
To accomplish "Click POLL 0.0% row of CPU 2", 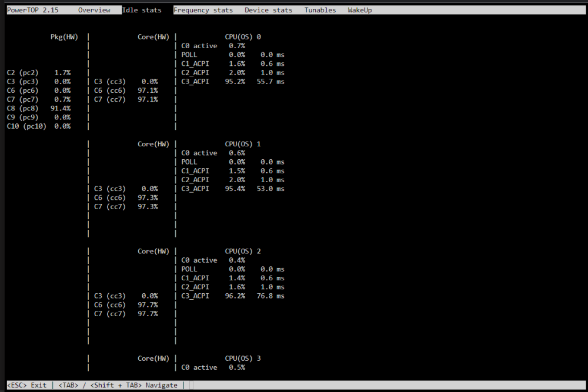I will point(232,269).
